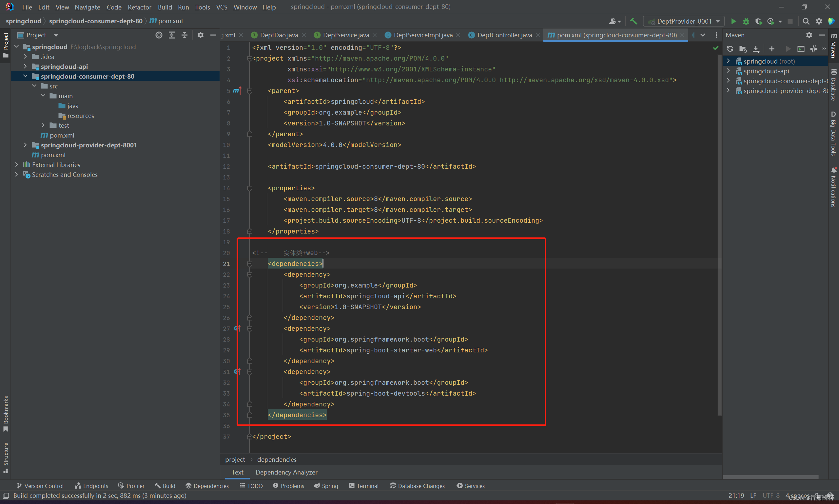Reload all Maven projects
839x504 pixels.
tap(730, 49)
